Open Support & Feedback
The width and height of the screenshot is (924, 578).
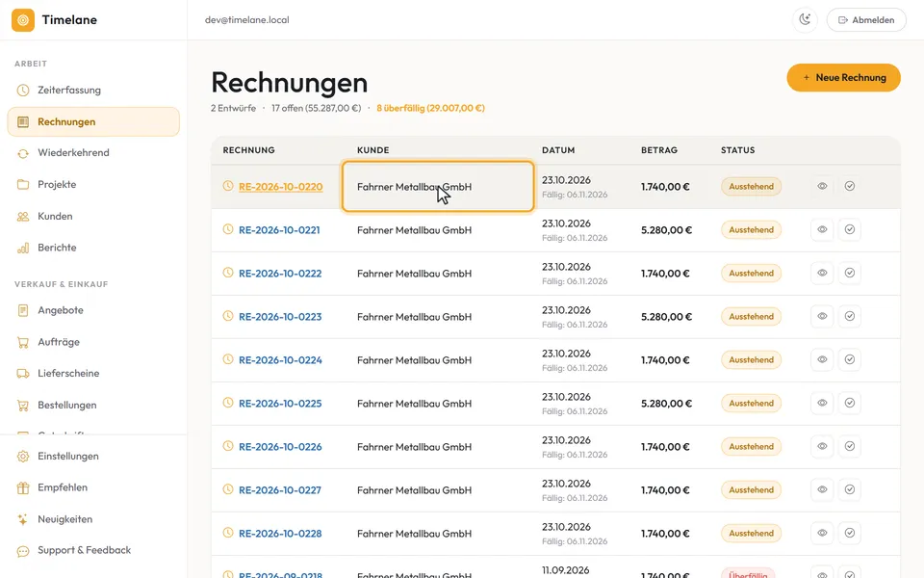pos(93,550)
